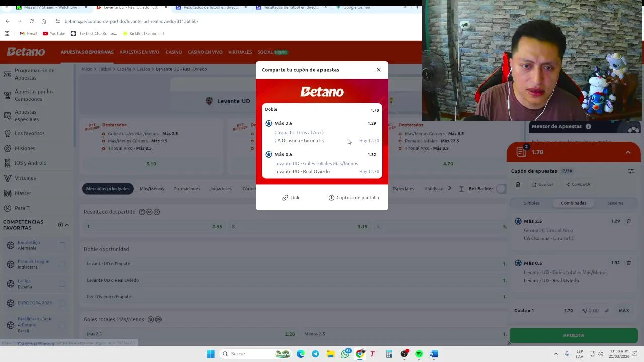
Task: Select Más/Menos market tab
Action: pos(151,189)
